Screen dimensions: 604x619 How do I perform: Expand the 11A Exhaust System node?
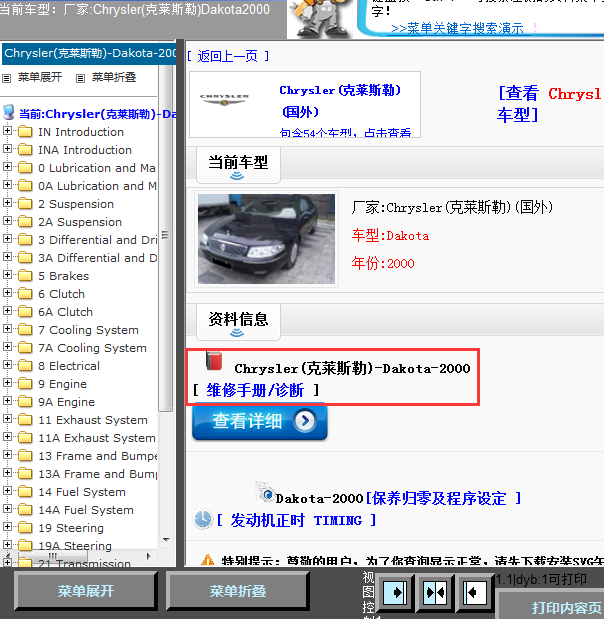point(7,437)
